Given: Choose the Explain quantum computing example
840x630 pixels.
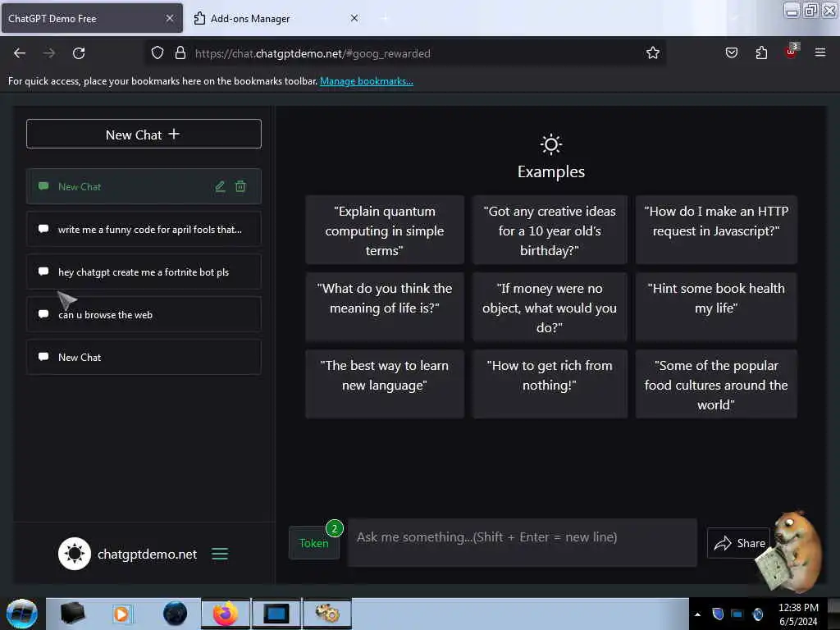Looking at the screenshot, I should point(385,231).
